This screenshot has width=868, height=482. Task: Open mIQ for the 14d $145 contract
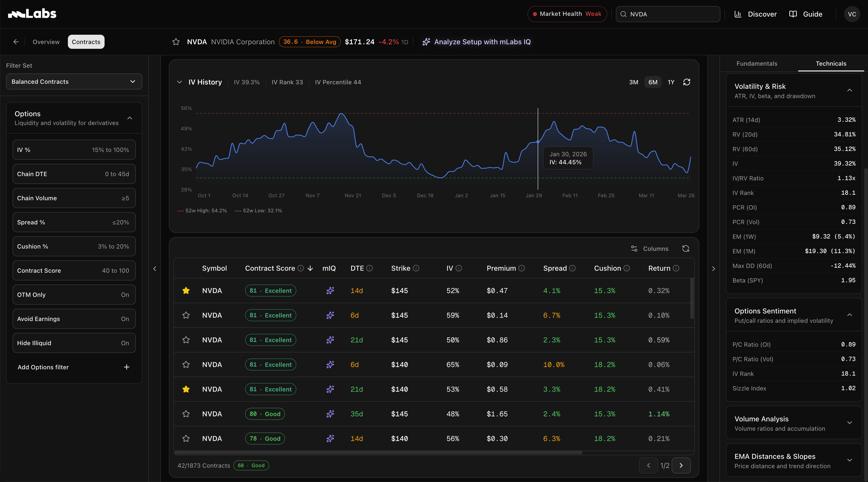click(330, 290)
